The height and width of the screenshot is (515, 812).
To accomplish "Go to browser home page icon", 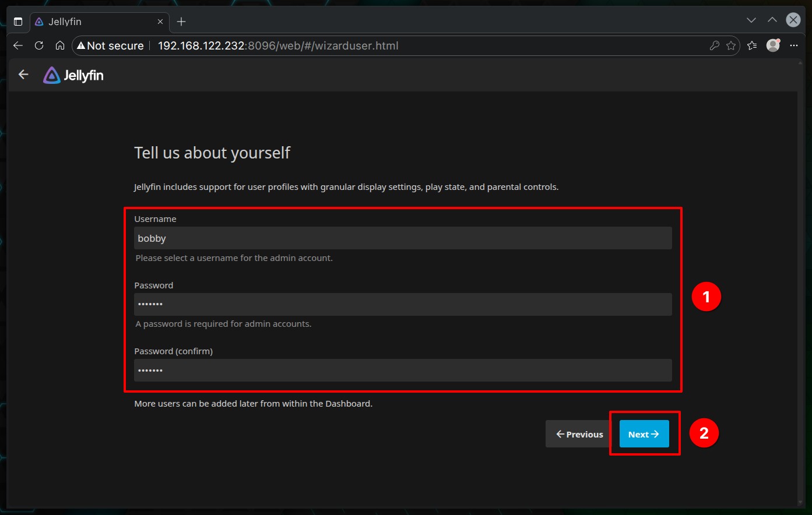I will pos(60,45).
